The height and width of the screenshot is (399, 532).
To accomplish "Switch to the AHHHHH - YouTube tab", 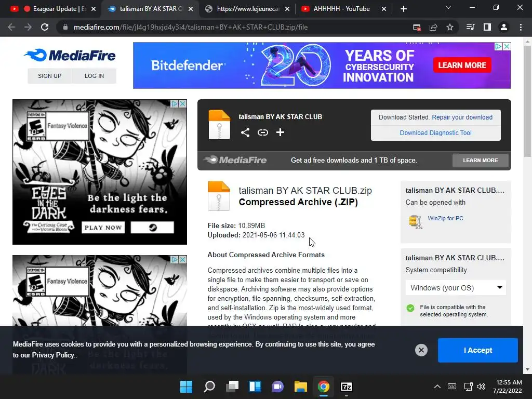I will pos(342,9).
